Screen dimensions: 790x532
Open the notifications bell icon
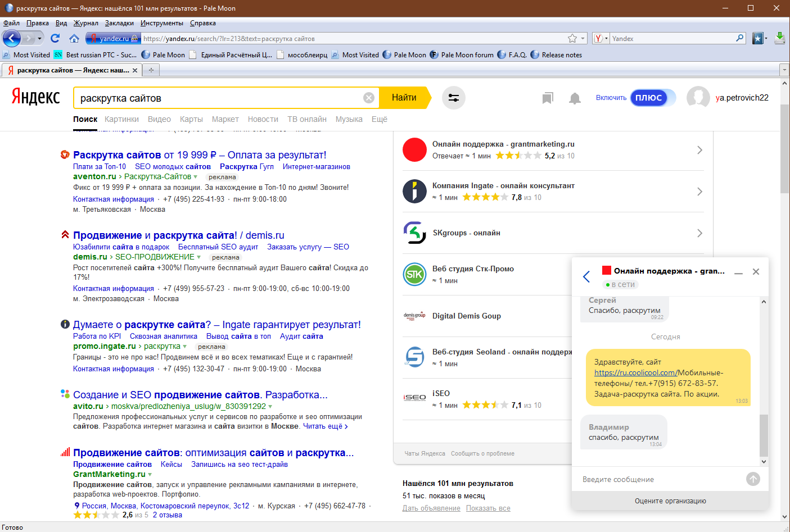(575, 98)
